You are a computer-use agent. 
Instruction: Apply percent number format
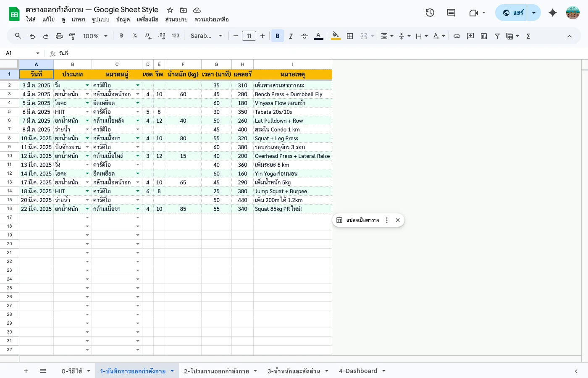tap(134, 36)
